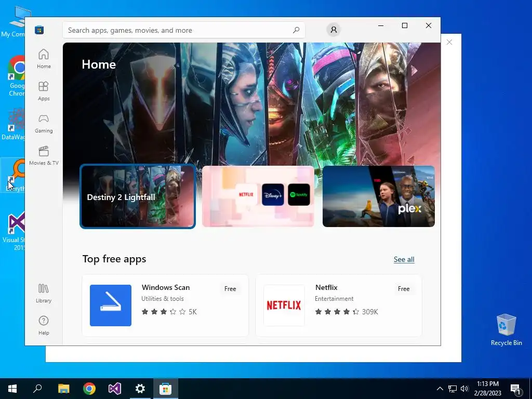Image resolution: width=532 pixels, height=399 pixels.
Task: Click the Netflix logo tile
Action: (284, 305)
